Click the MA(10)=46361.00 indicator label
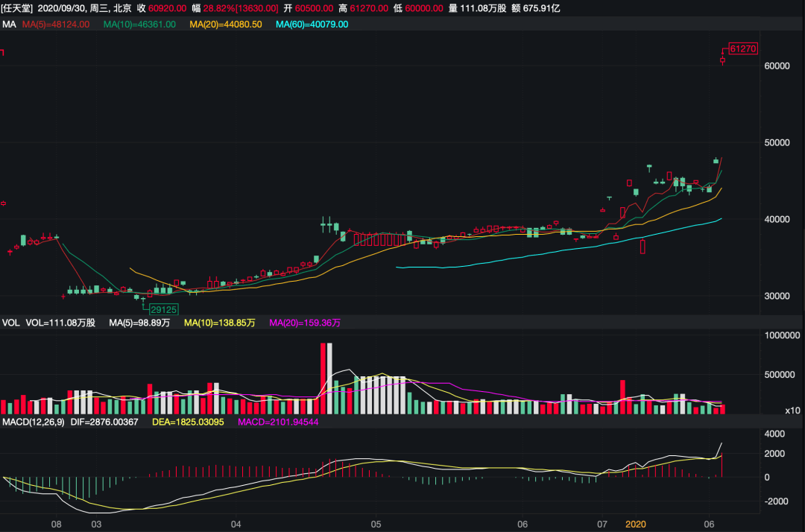The height and width of the screenshot is (532, 805). point(139,24)
